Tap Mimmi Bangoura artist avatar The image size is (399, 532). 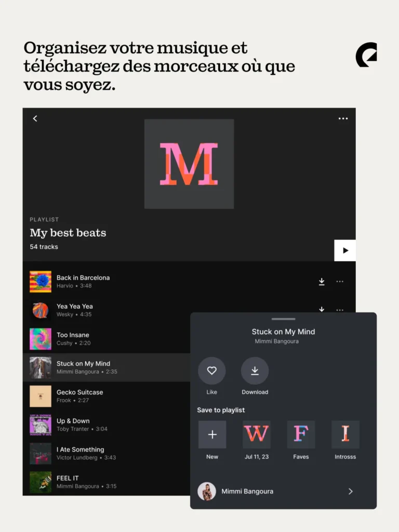tap(207, 492)
